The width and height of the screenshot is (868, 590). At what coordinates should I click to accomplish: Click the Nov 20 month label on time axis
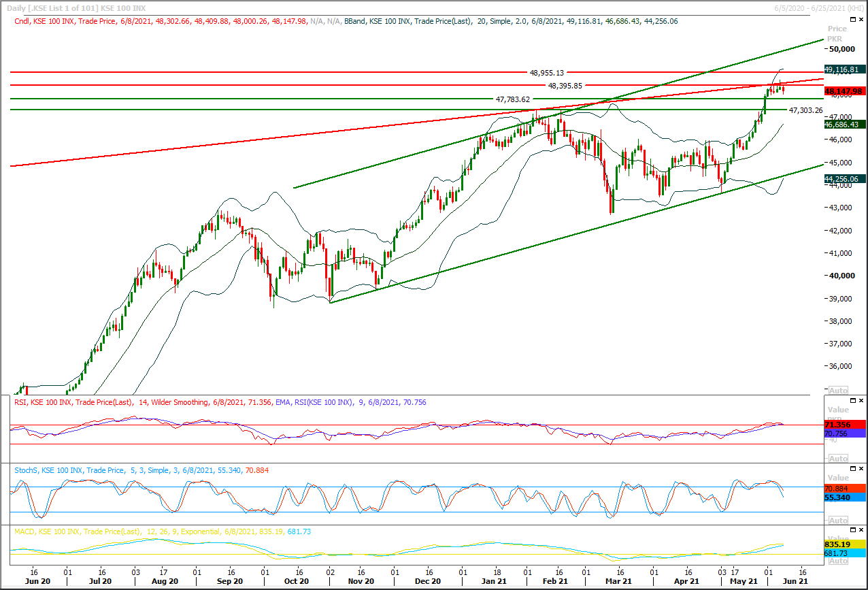click(361, 582)
